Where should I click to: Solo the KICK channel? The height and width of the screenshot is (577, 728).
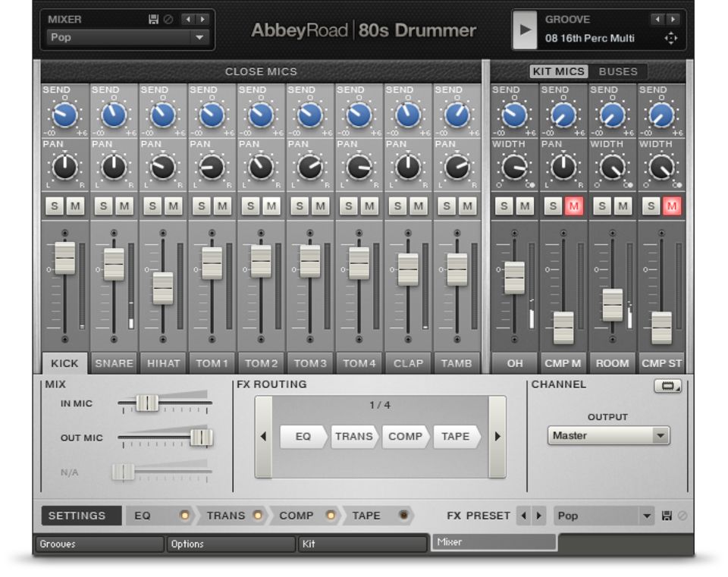tap(55, 206)
